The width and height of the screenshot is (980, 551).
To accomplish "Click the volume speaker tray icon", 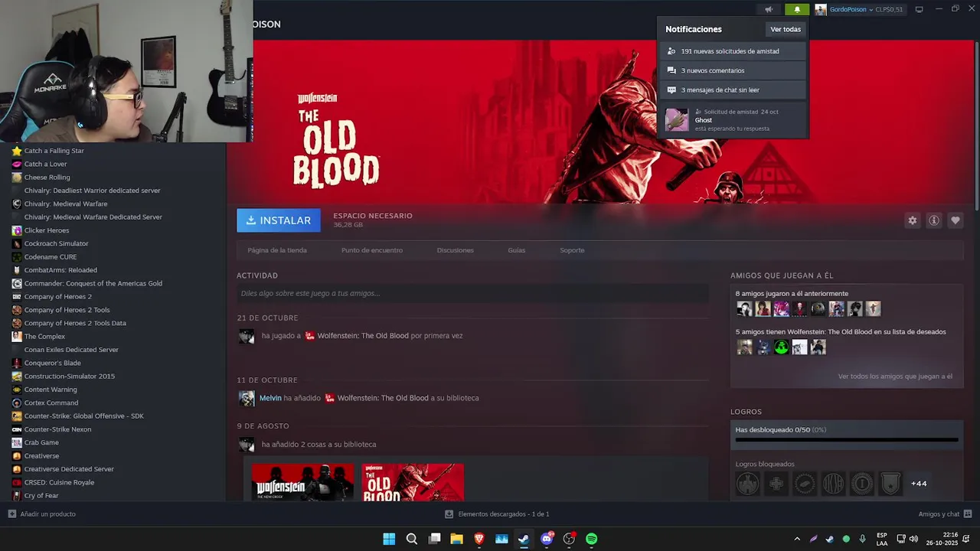I will 915,539.
